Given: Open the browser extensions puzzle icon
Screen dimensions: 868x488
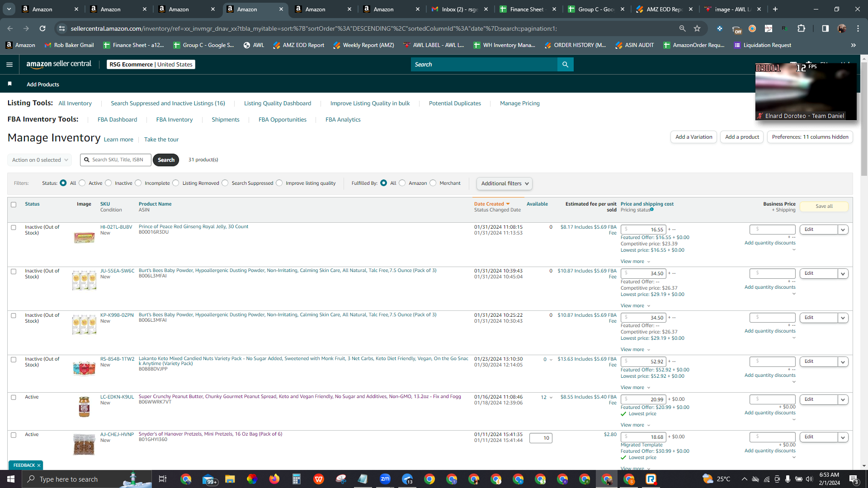Looking at the screenshot, I should (x=801, y=28).
